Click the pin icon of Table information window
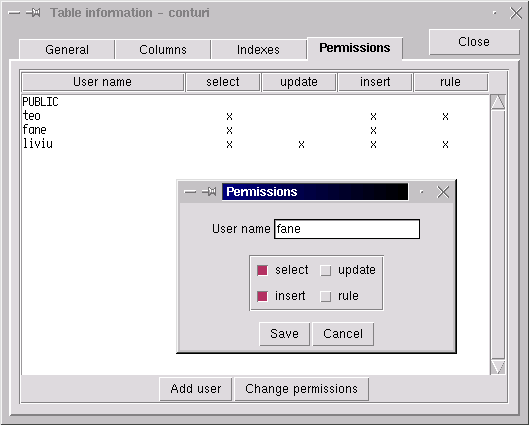 point(34,13)
